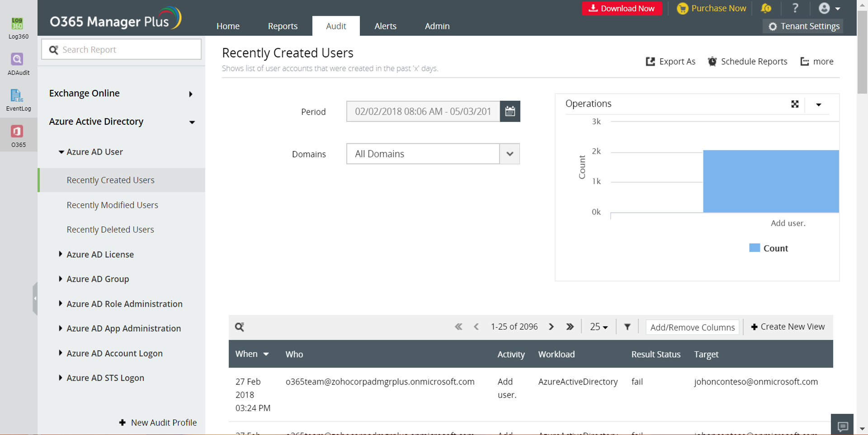The width and height of the screenshot is (868, 435).
Task: Open the chat feedback icon
Action: click(842, 426)
